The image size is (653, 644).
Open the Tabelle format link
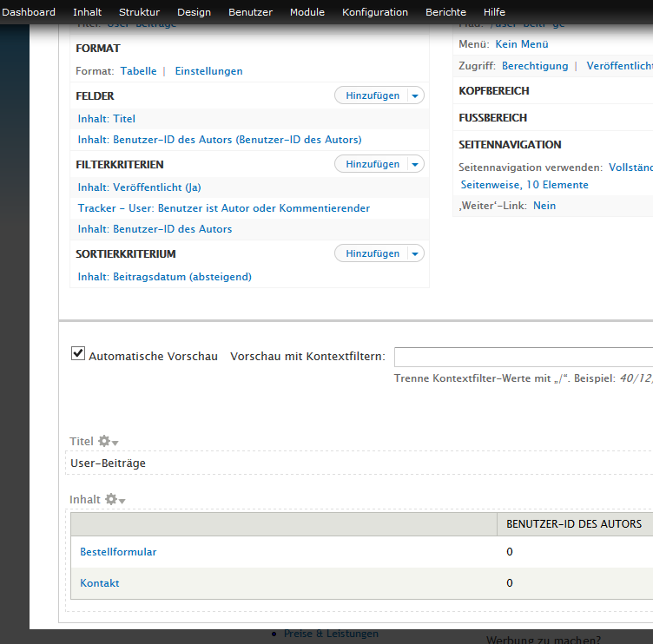coord(138,71)
